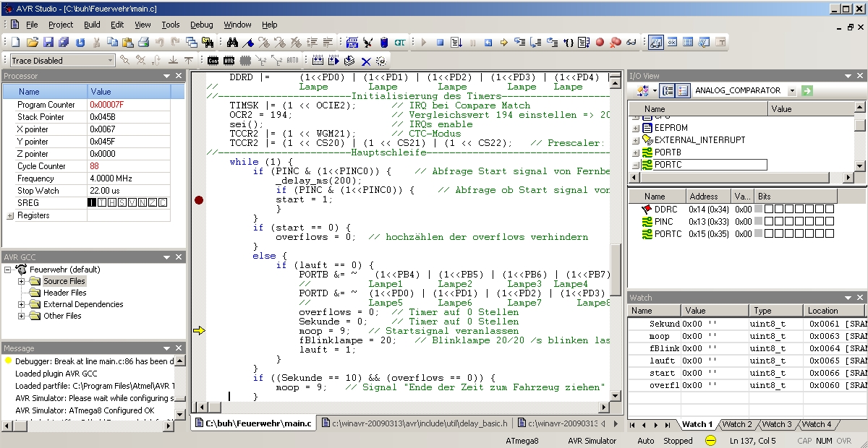This screenshot has height=448, width=868.
Task: Click the Remove All Breakpoints icon
Action: [616, 43]
